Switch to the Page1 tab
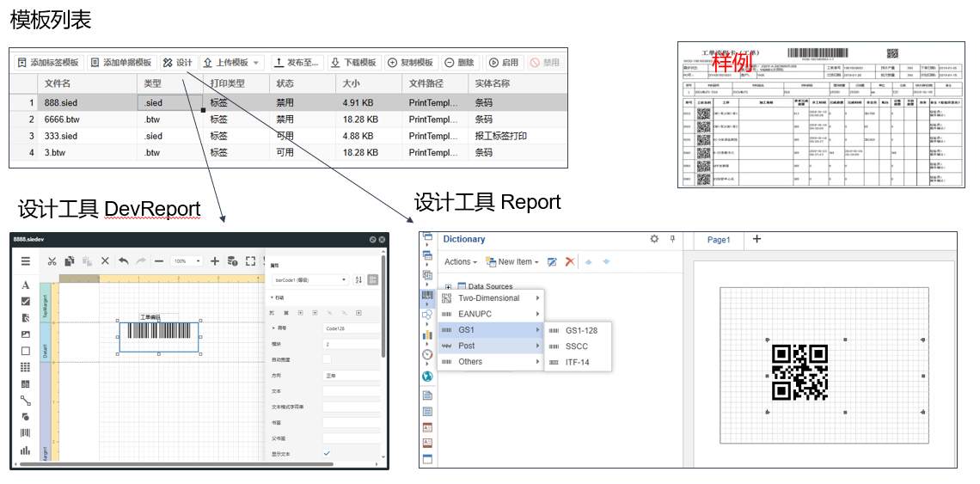The height and width of the screenshot is (484, 980). coord(719,240)
